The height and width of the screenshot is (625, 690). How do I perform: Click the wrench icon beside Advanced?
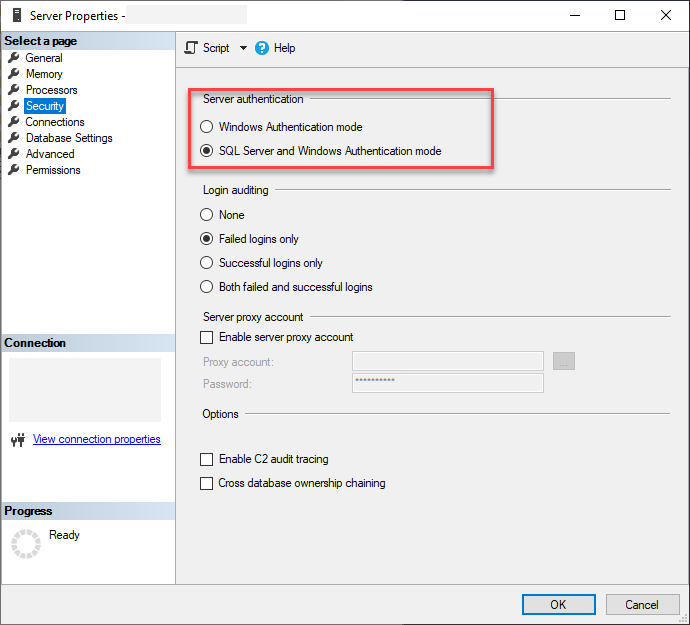(14, 154)
